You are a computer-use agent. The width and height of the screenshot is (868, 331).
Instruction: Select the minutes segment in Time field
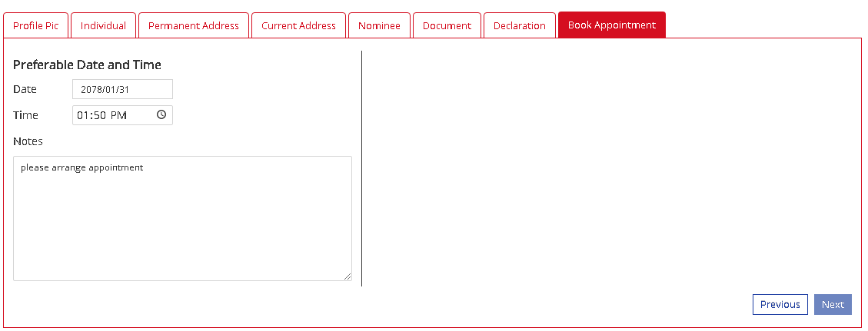99,115
